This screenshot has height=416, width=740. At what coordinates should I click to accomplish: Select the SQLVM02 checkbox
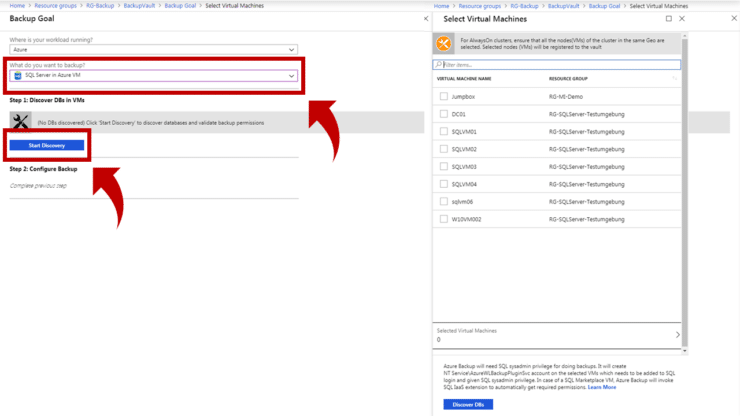click(x=444, y=149)
